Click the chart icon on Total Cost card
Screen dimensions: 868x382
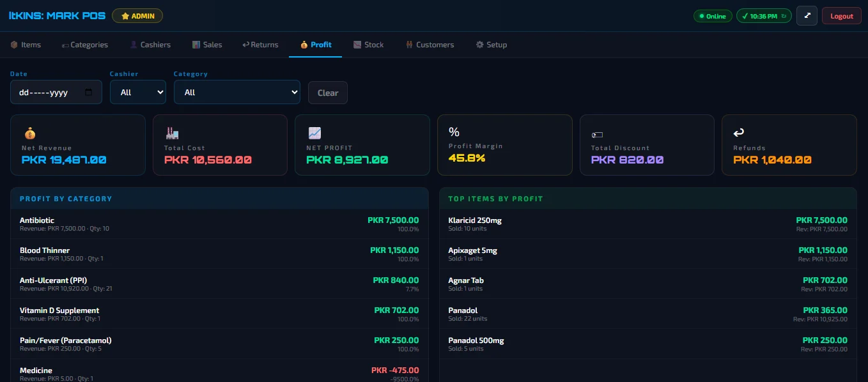click(171, 133)
